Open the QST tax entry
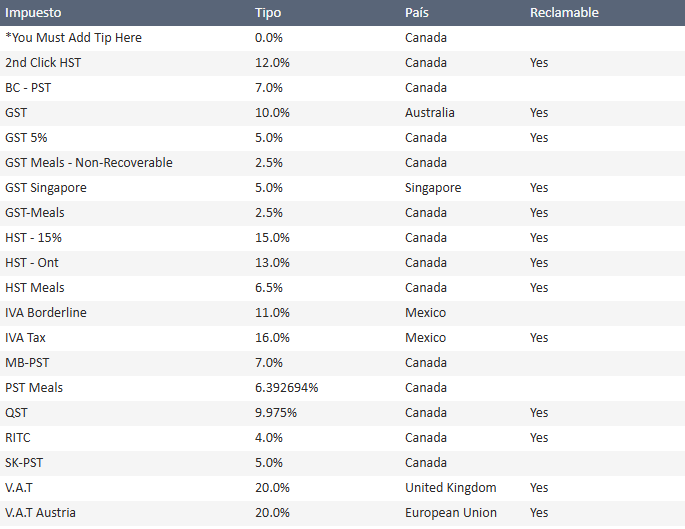Image resolution: width=685 pixels, height=529 pixels. point(342,413)
